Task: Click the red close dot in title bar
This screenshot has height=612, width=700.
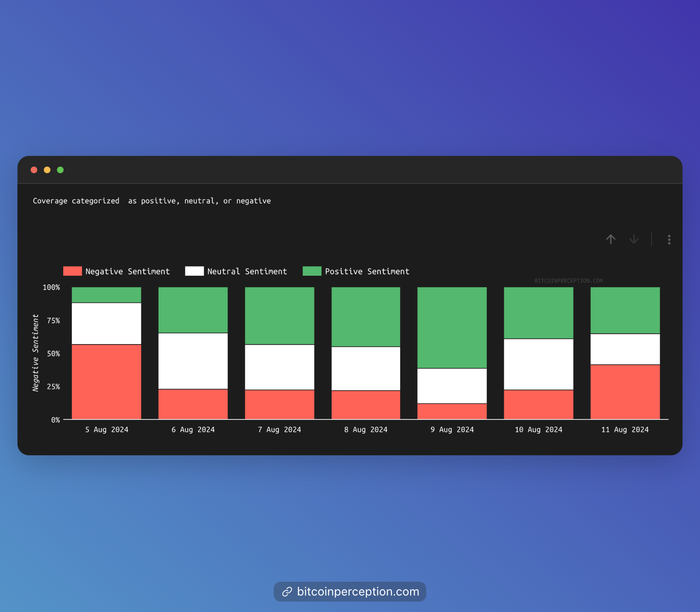Action: [34, 170]
